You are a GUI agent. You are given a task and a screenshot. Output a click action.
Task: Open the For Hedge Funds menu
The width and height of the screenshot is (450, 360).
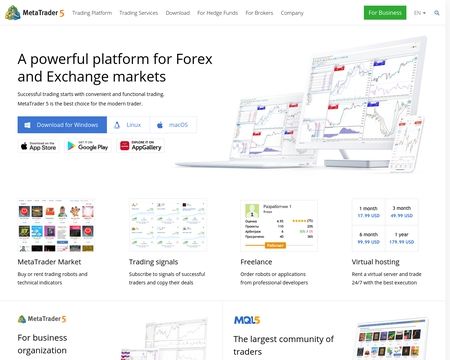(x=217, y=13)
